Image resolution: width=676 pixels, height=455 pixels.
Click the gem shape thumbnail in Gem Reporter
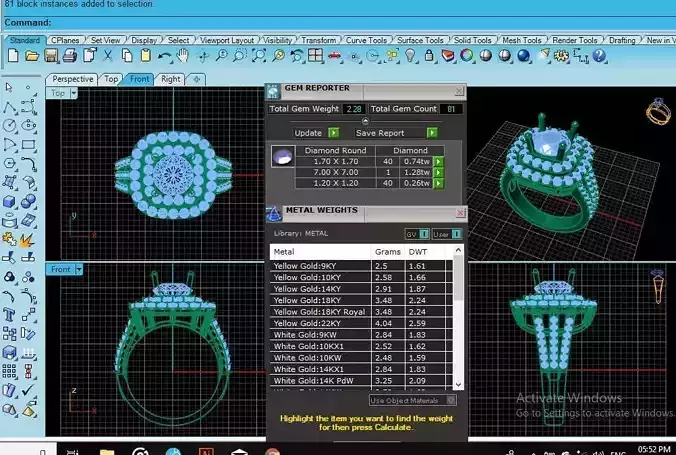tap(283, 156)
